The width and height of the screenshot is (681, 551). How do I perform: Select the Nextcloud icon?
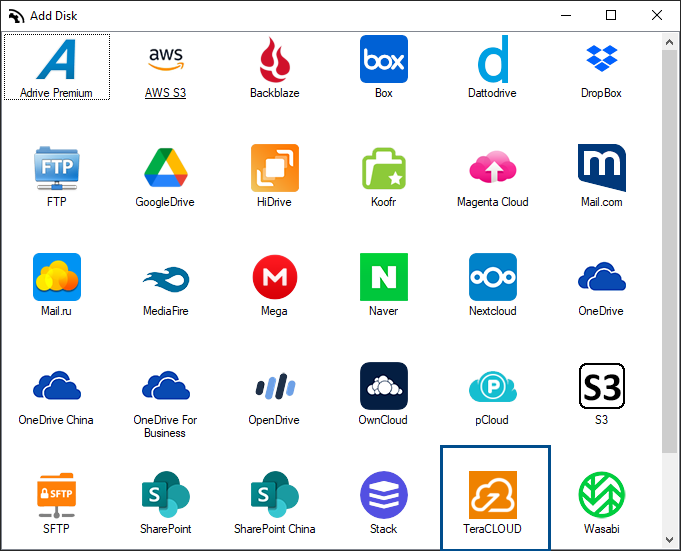coord(493,277)
